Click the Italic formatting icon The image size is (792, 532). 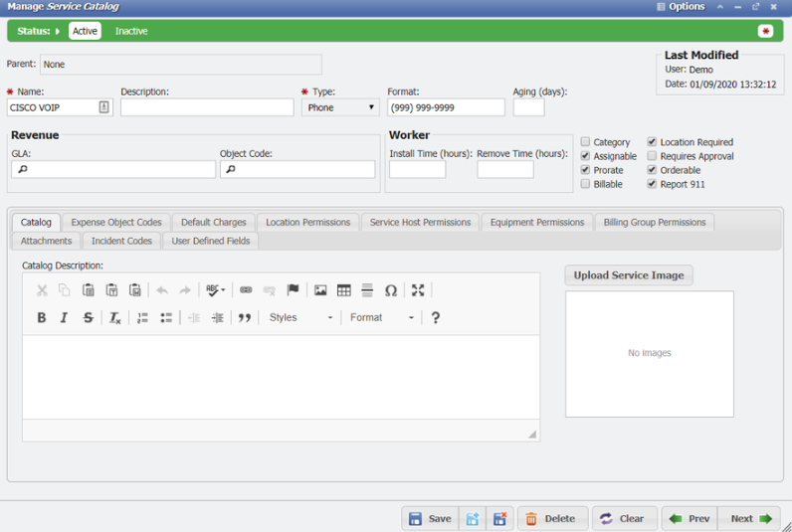[x=65, y=318]
